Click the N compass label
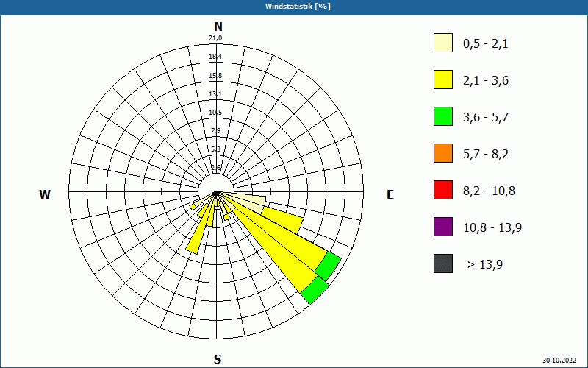Screen dimensions: 588x368 click(218, 26)
